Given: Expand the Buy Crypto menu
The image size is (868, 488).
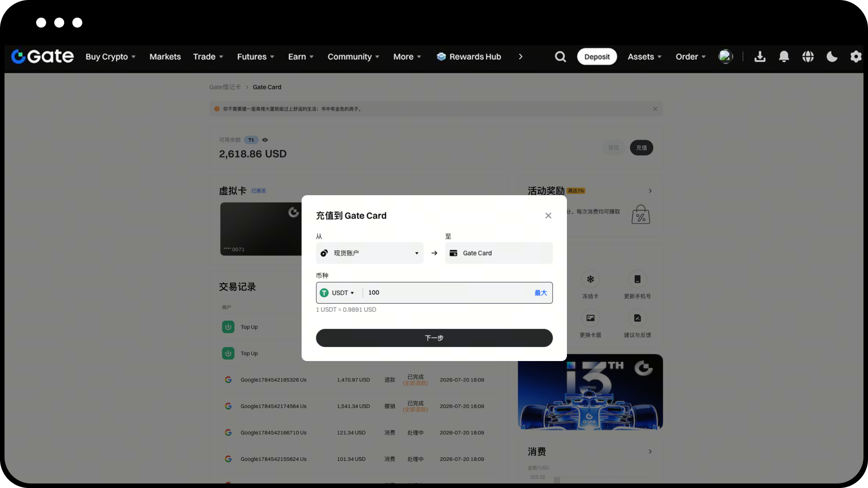Looking at the screenshot, I should pyautogui.click(x=111, y=56).
